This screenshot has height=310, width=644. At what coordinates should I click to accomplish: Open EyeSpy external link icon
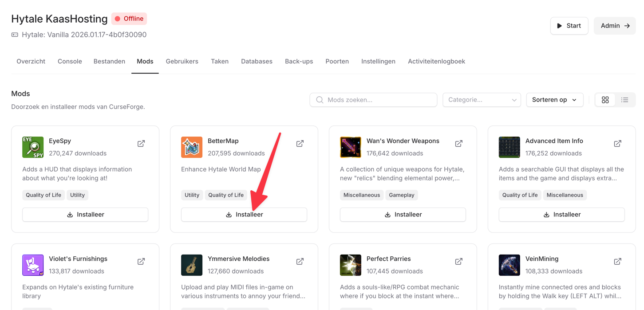click(141, 144)
